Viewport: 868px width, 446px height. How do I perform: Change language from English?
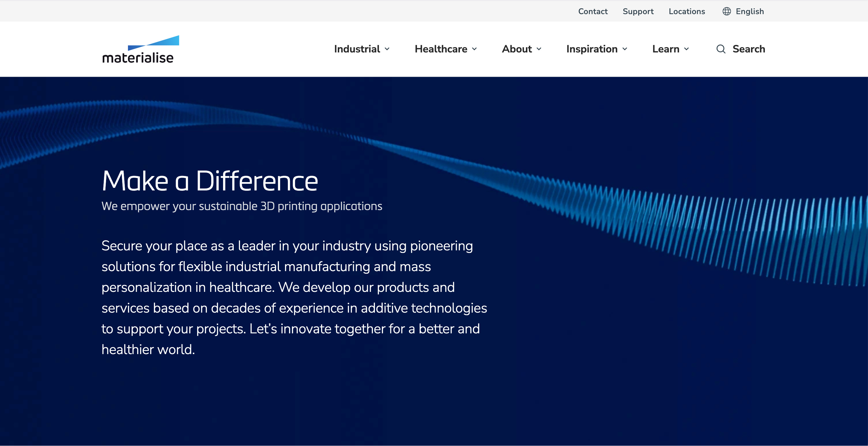click(x=749, y=12)
